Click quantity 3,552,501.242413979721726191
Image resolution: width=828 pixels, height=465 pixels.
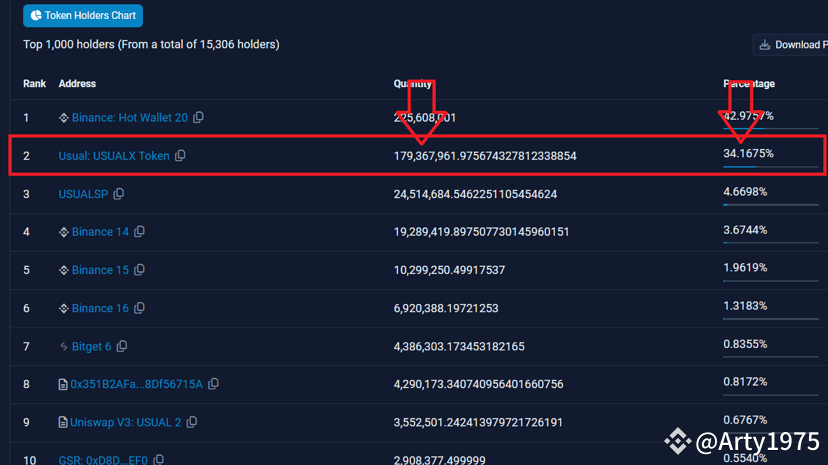point(478,422)
